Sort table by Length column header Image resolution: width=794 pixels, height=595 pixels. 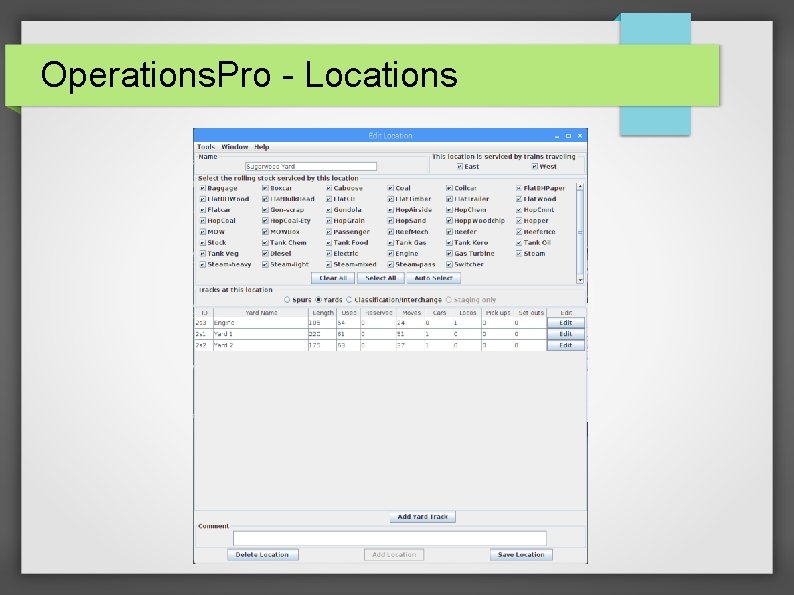(x=323, y=313)
